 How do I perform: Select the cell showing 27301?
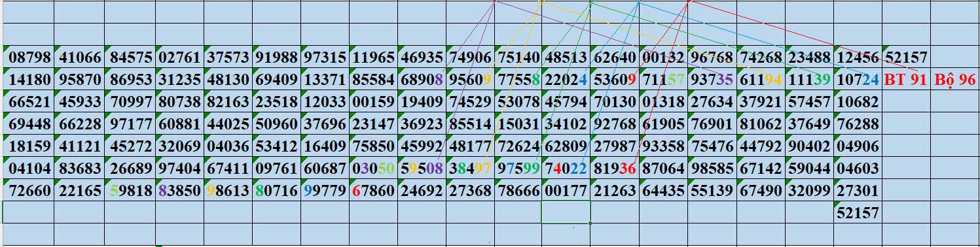point(858,191)
